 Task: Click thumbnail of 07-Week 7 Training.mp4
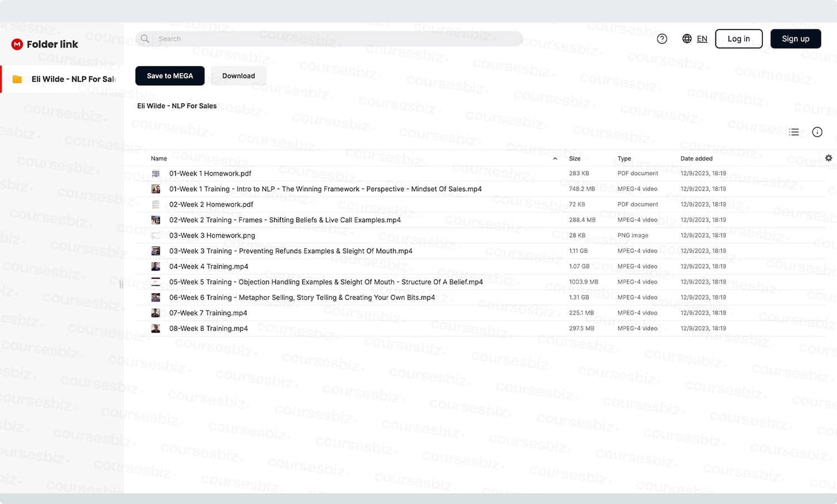[156, 313]
